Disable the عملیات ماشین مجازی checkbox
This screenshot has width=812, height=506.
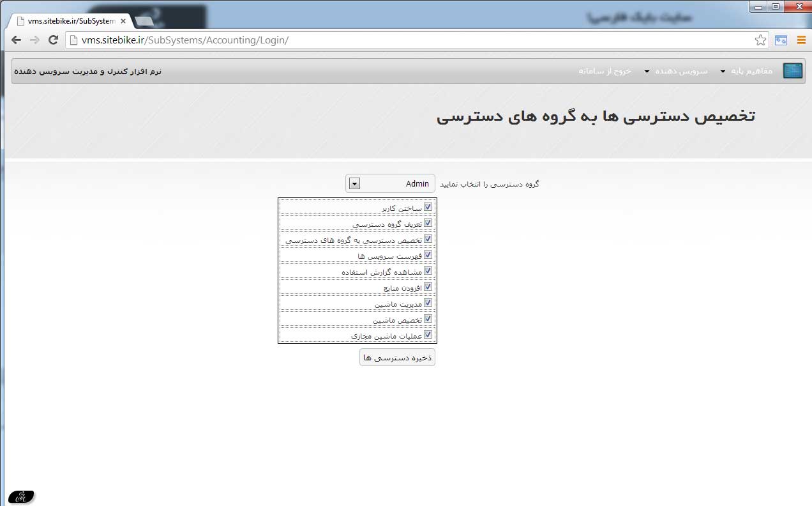428,334
